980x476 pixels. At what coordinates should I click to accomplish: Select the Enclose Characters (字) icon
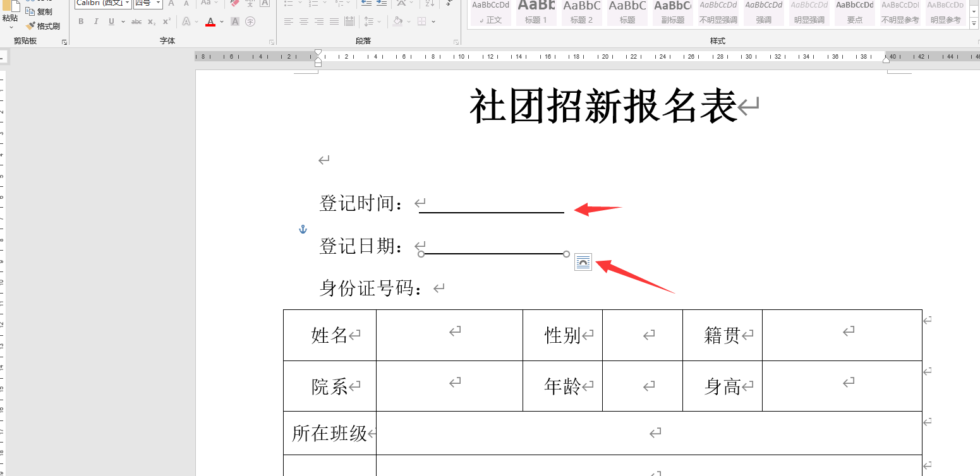click(x=251, y=21)
